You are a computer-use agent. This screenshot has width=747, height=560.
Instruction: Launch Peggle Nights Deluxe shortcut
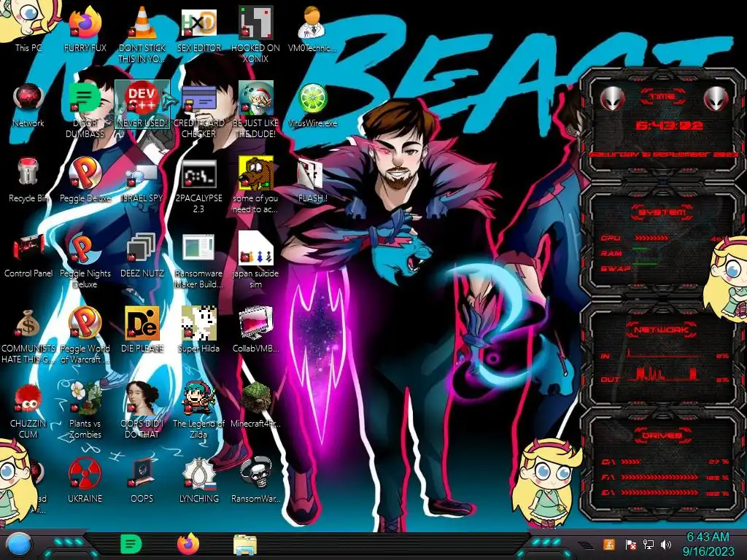[85, 261]
